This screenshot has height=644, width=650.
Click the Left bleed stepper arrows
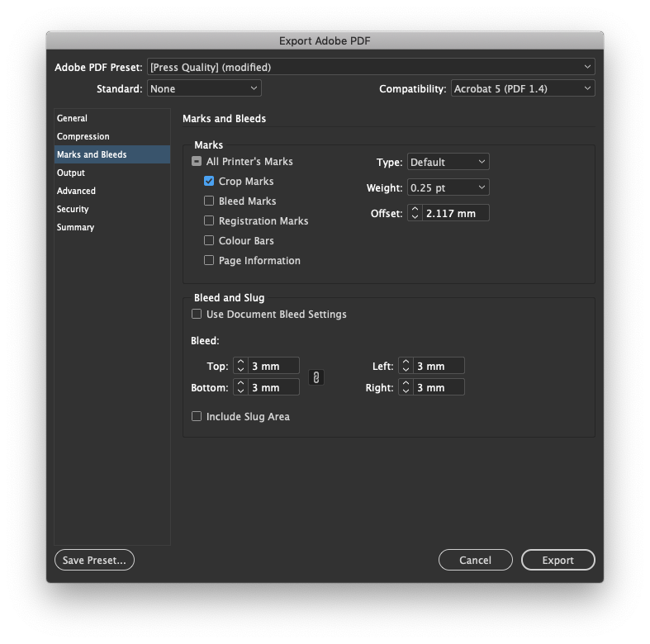click(406, 366)
